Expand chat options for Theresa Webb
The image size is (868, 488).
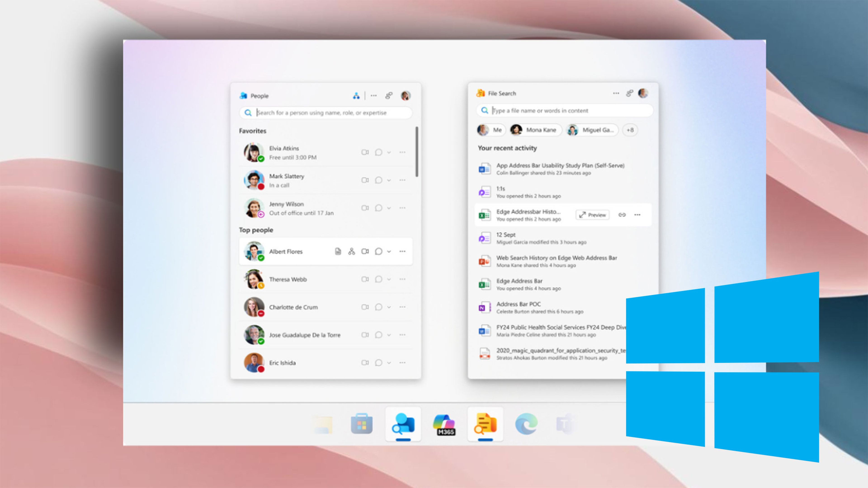389,279
